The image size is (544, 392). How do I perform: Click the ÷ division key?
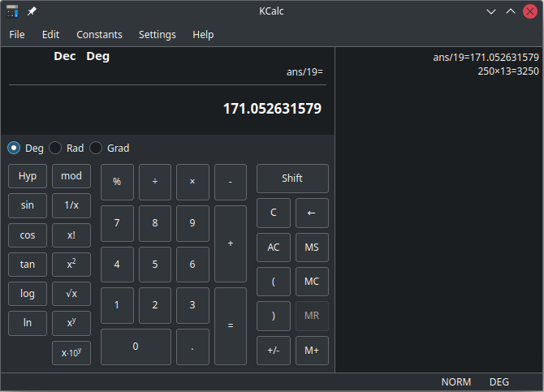pyautogui.click(x=155, y=182)
